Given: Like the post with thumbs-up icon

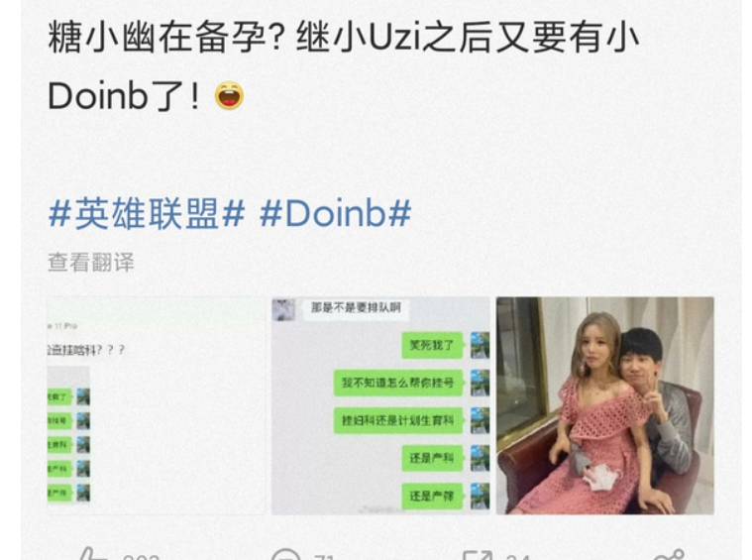Looking at the screenshot, I should pyautogui.click(x=93, y=554).
